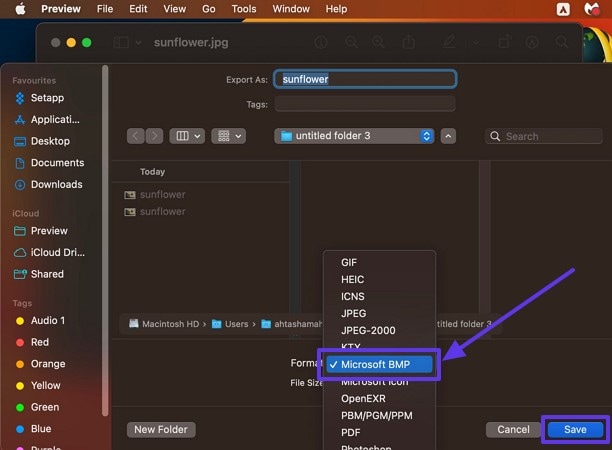Collapse the dialog with the up chevron button
This screenshot has width=612, height=450.
click(448, 136)
